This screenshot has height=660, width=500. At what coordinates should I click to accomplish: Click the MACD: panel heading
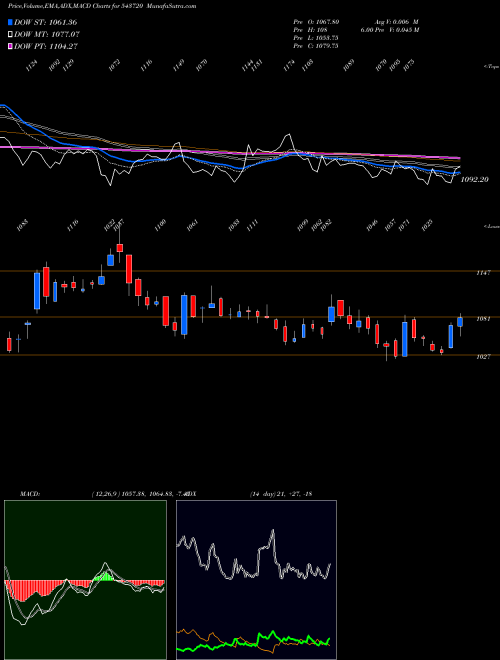(30, 493)
